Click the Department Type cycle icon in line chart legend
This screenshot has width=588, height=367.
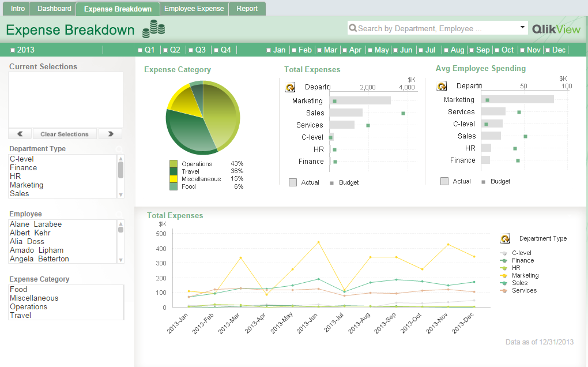click(x=505, y=238)
